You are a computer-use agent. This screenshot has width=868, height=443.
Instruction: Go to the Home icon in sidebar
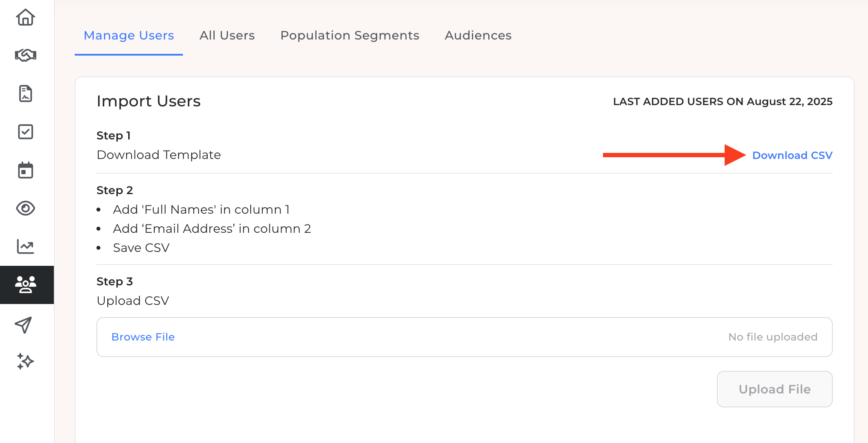(x=26, y=17)
